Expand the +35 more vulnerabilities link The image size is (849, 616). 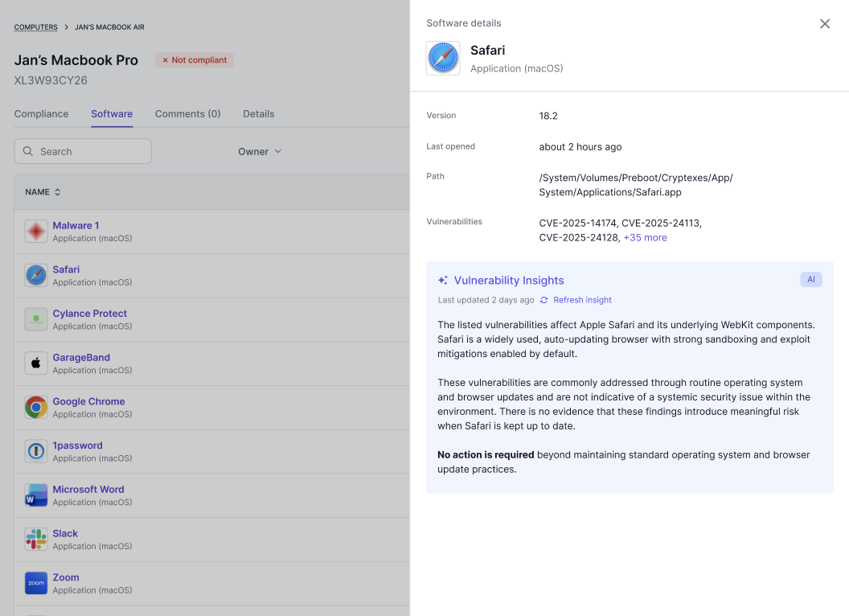(645, 238)
